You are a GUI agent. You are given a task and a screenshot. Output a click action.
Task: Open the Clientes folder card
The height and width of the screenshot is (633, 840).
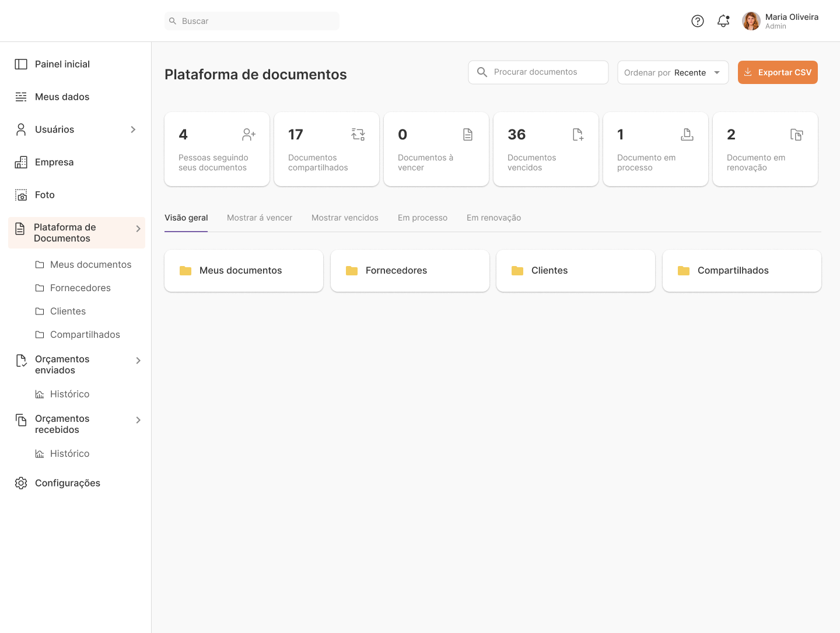pos(575,271)
